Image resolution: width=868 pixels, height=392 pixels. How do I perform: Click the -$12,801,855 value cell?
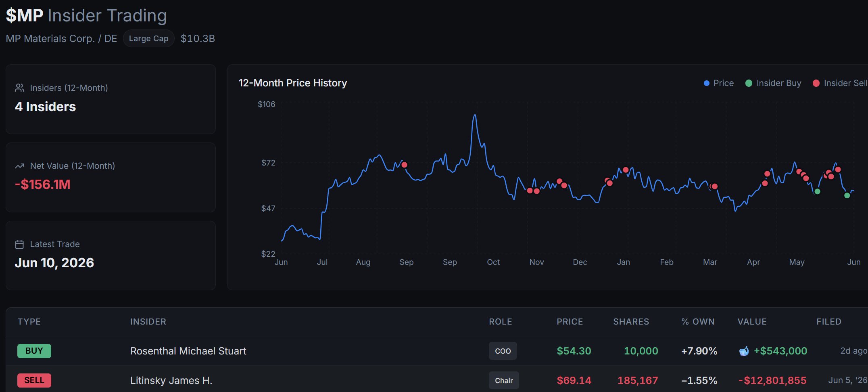[772, 380]
